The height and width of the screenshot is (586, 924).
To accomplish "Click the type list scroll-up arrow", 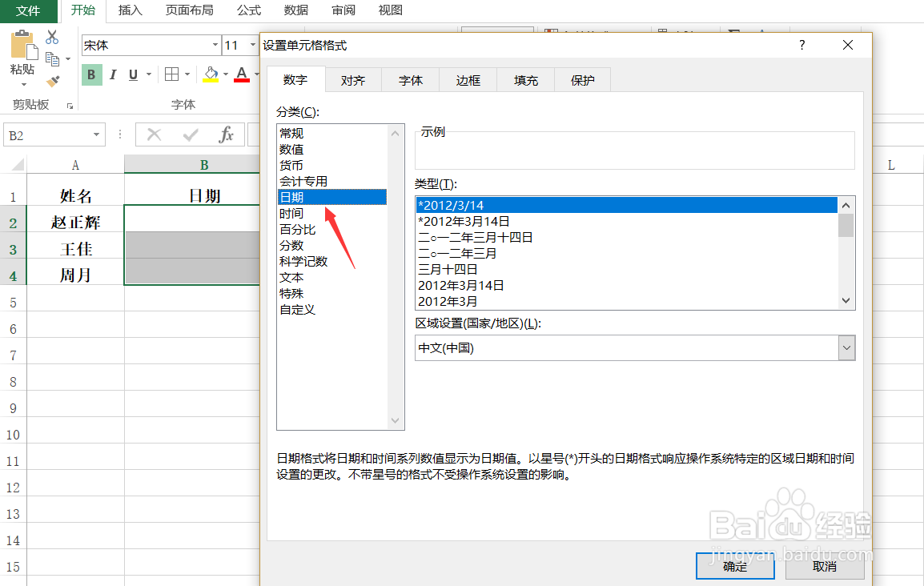I will pyautogui.click(x=846, y=206).
